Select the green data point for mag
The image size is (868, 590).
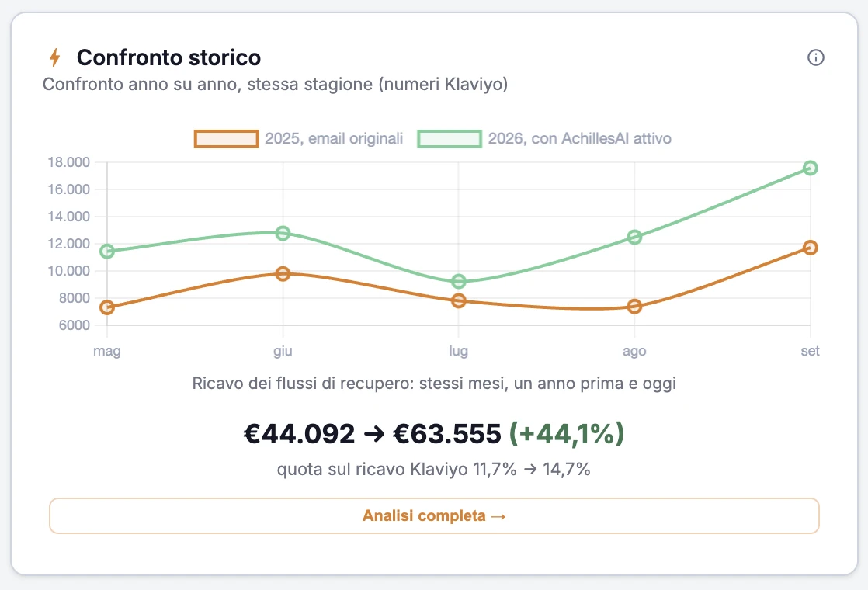point(107,252)
